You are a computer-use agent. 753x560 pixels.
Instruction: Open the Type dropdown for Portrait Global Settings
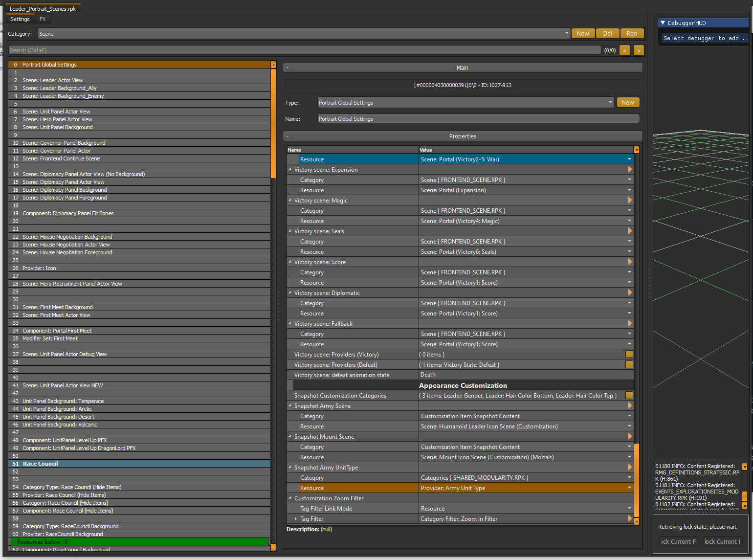(610, 102)
